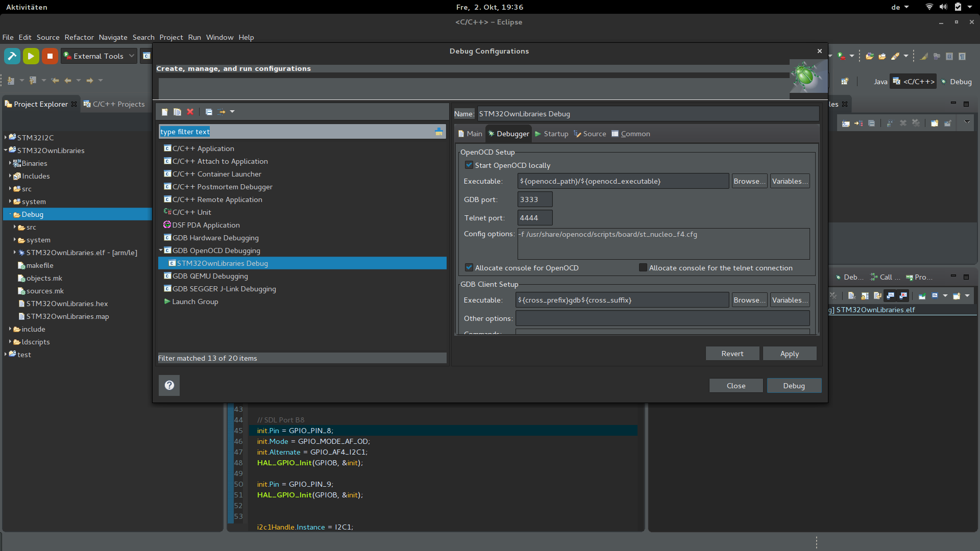Screen dimensions: 980x551
Task: Click the New launch configuration icon
Action: [x=165, y=112]
